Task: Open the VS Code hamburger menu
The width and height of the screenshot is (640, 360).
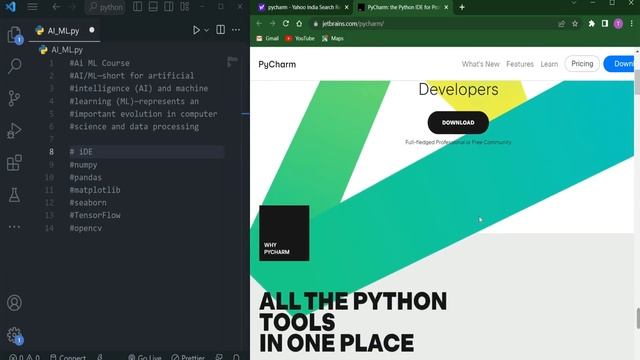Action: click(32, 7)
